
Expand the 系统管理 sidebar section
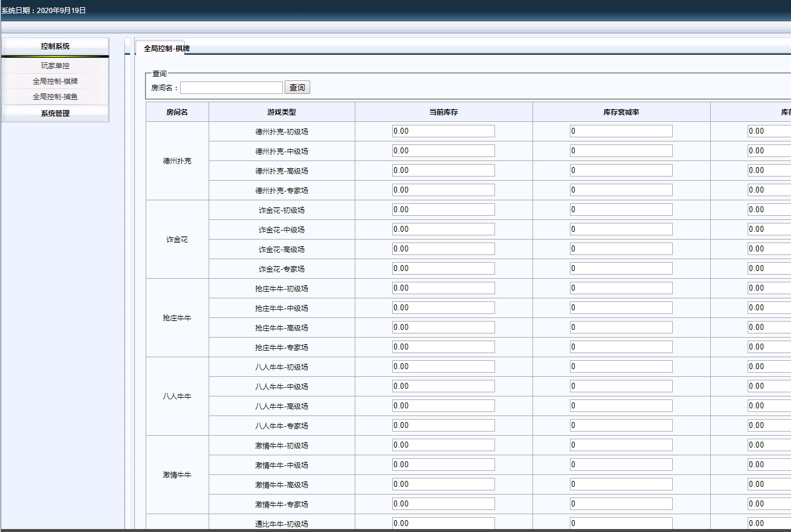click(x=55, y=114)
